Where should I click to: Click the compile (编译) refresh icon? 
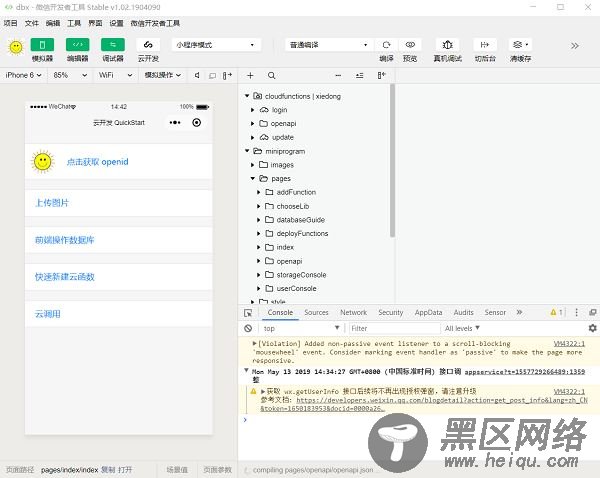coord(386,45)
